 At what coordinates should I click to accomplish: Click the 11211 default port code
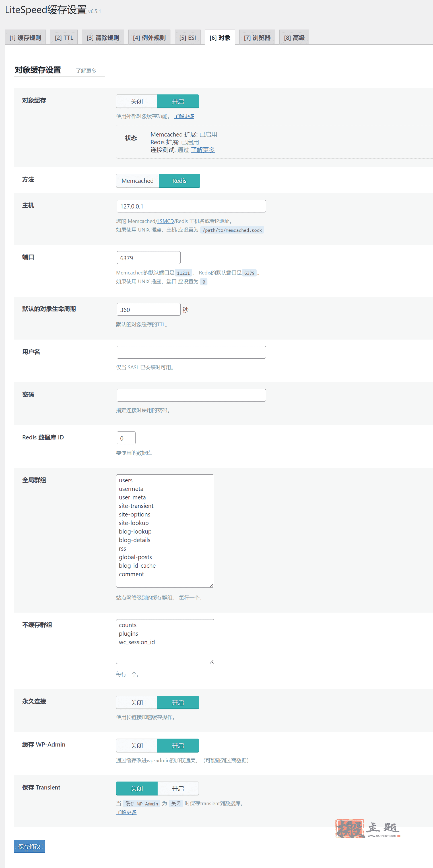183,273
